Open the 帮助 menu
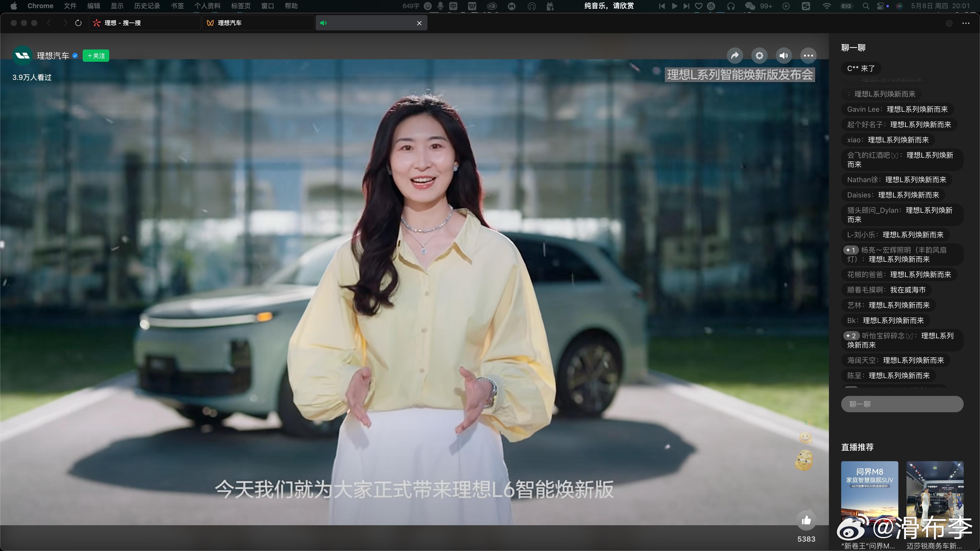The height and width of the screenshot is (551, 980). click(x=291, y=6)
